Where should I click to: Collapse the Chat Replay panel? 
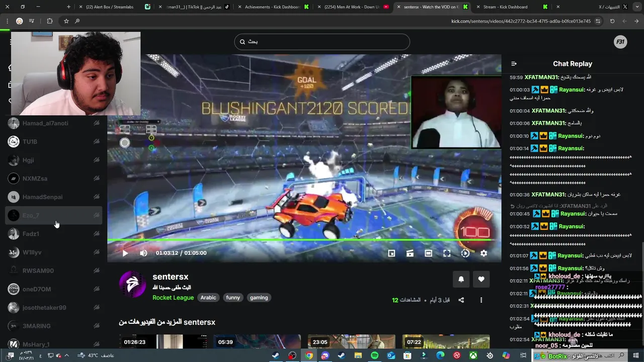pos(514,64)
